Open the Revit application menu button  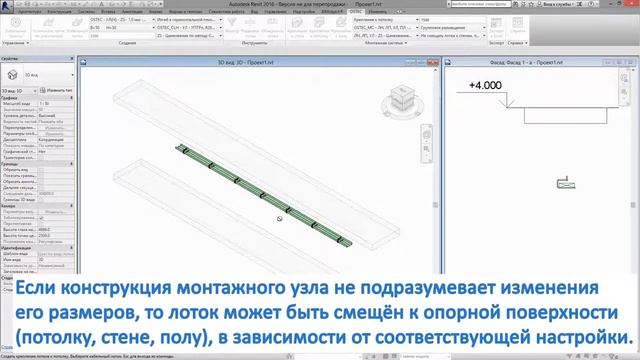7,7
